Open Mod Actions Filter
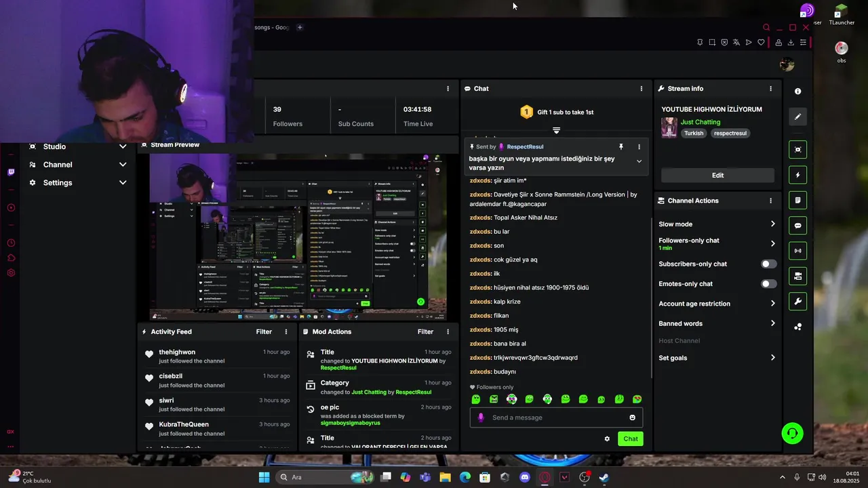Image resolution: width=868 pixels, height=488 pixels. click(x=425, y=332)
